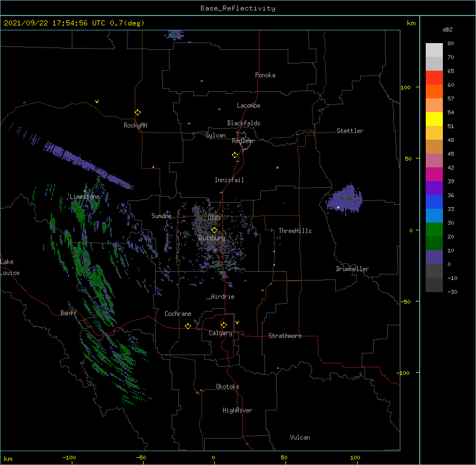
Task: Click the white asterisk east of Innisfail
Action: click(277, 167)
